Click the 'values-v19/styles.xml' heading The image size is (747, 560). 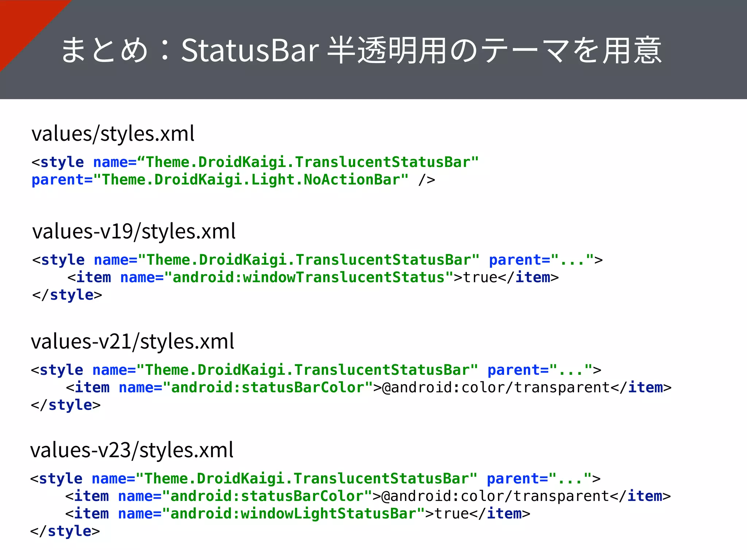pyautogui.click(x=134, y=231)
